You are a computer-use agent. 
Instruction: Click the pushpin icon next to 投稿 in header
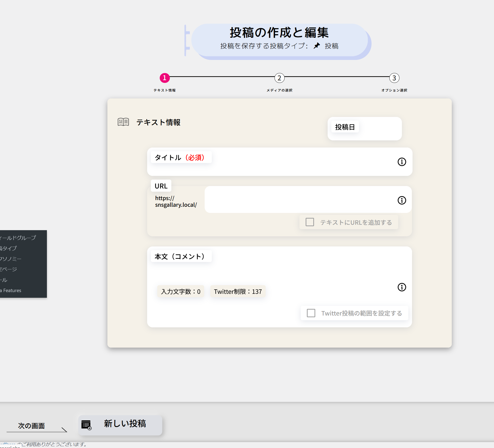[316, 45]
